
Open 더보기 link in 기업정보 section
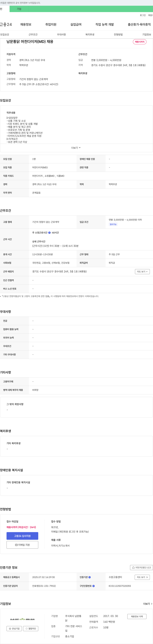pos(148,604)
